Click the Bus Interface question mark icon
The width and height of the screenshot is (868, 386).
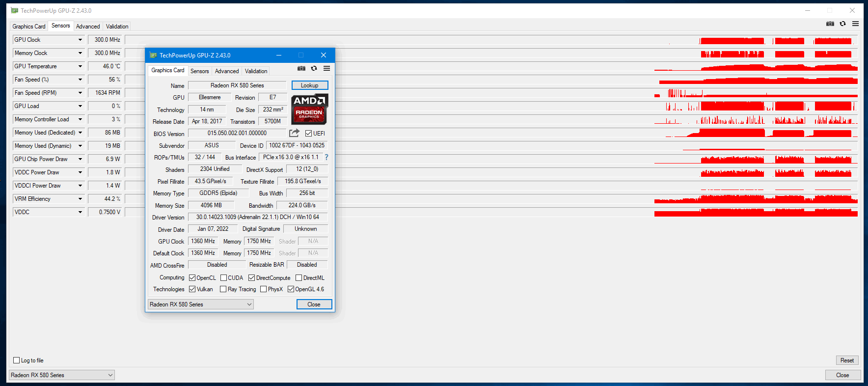point(326,157)
